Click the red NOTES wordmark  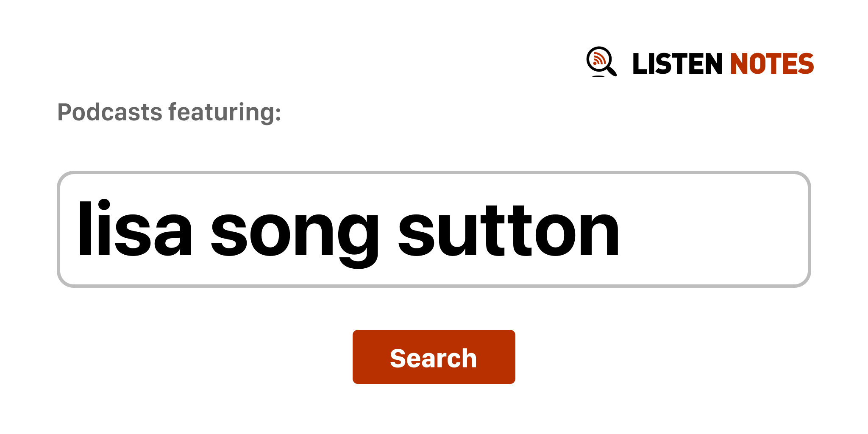(x=771, y=64)
